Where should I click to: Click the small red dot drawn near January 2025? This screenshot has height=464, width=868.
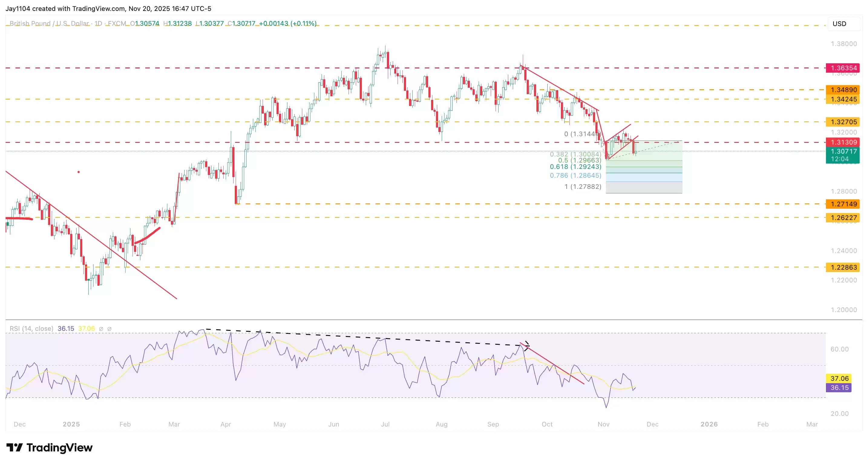[79, 172]
